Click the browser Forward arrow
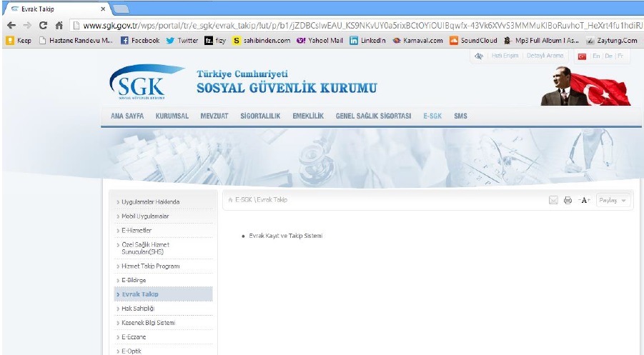Viewport: 644px width, 355px height. 27,26
